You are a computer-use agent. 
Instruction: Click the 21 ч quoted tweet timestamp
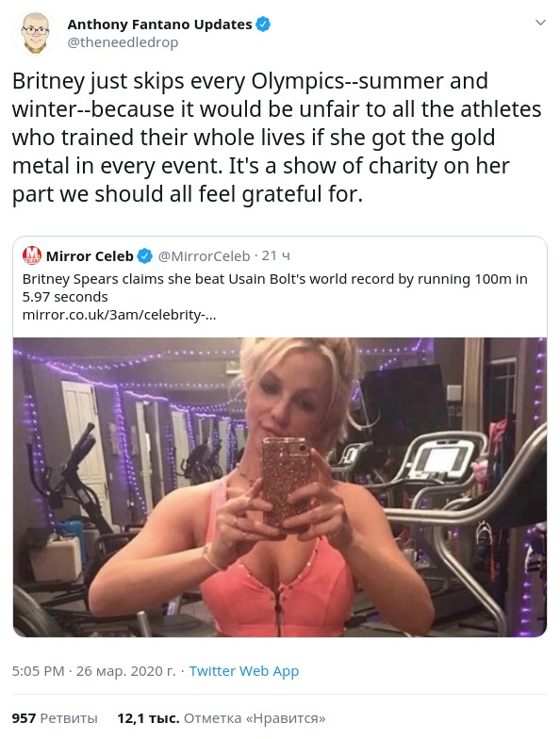coord(275,256)
